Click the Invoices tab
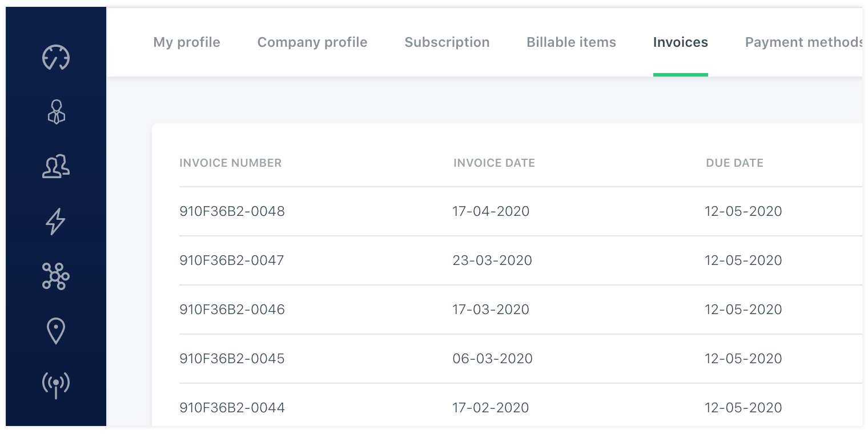Screen dimensions: 868x434 tap(681, 42)
